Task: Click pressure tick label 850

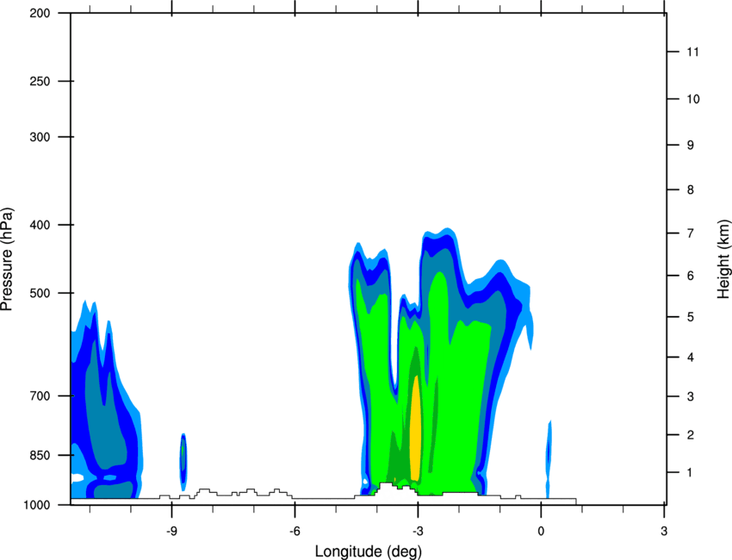Action: point(40,455)
